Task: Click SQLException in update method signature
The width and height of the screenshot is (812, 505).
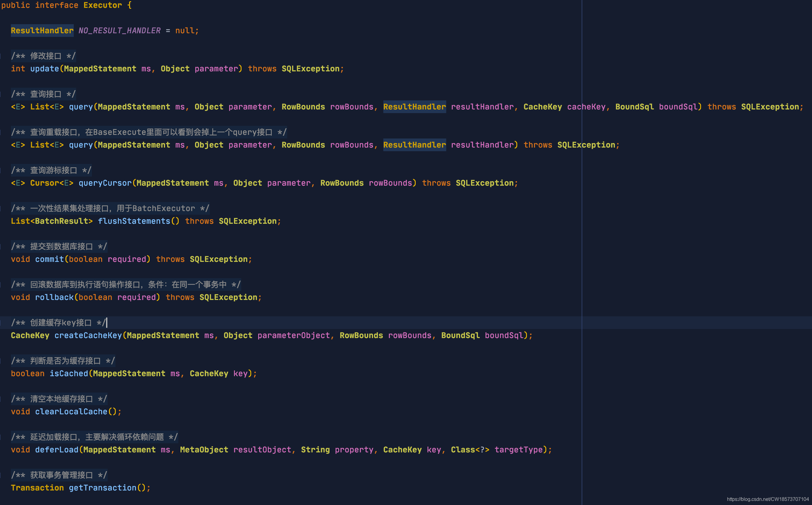Action: click(x=310, y=69)
